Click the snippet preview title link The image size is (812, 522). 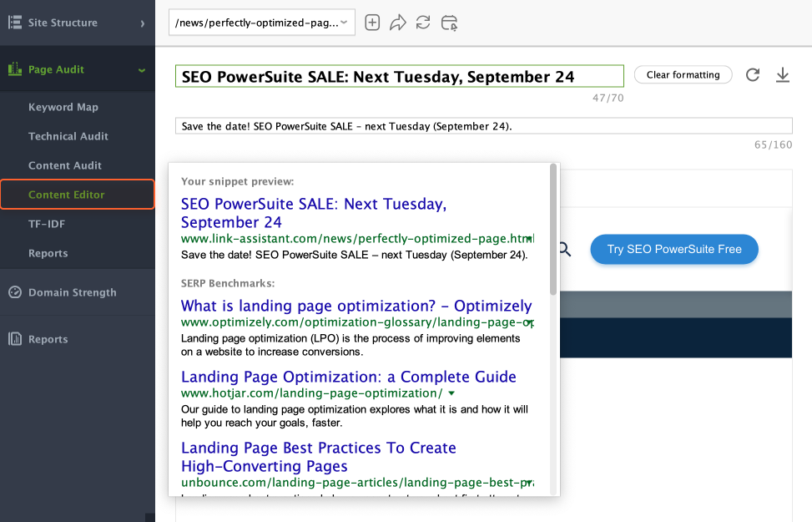tap(313, 213)
